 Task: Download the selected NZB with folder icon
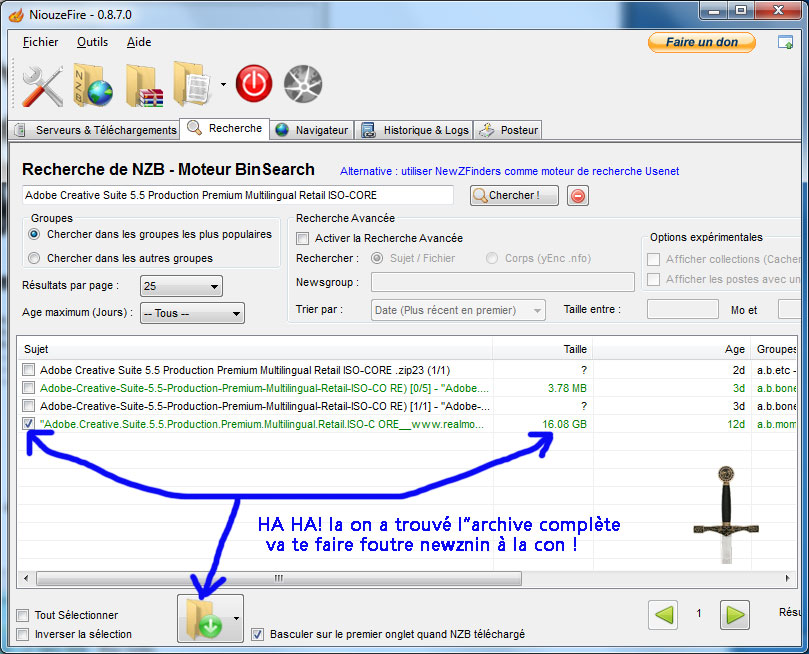coord(204,618)
